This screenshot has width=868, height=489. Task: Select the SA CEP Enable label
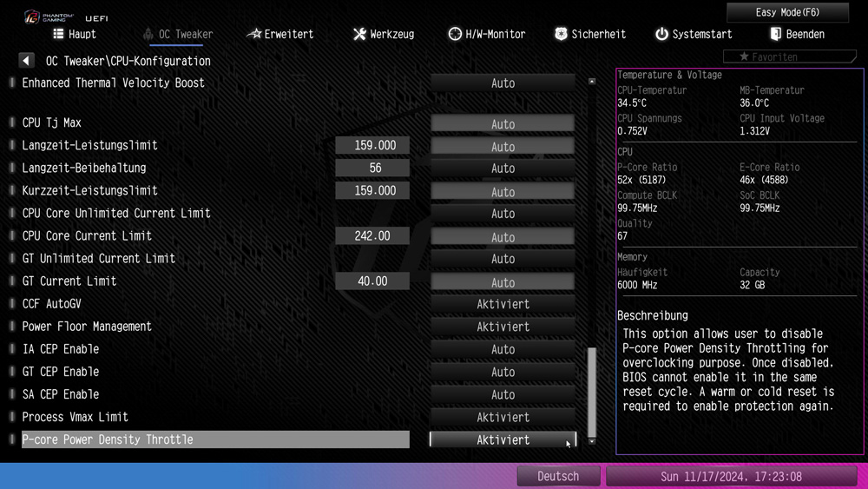click(x=61, y=394)
